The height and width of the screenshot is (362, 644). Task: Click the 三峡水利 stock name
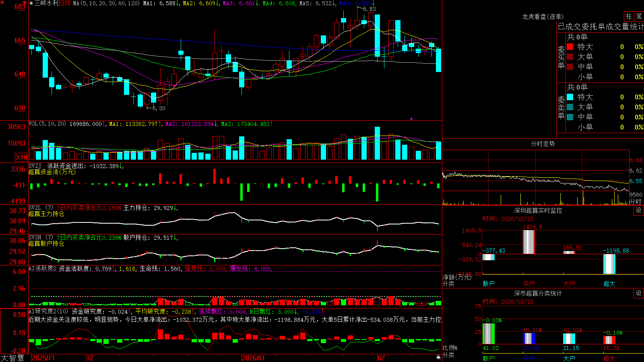[x=46, y=3]
